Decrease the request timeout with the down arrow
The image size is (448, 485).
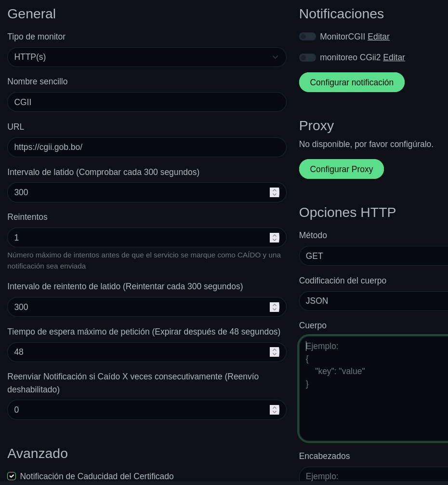(x=275, y=354)
